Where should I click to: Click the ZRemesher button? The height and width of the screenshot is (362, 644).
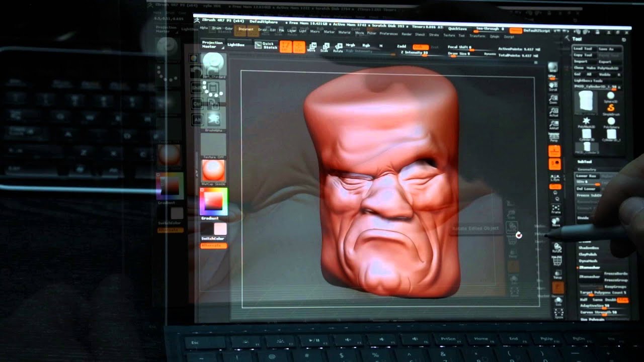(590, 276)
